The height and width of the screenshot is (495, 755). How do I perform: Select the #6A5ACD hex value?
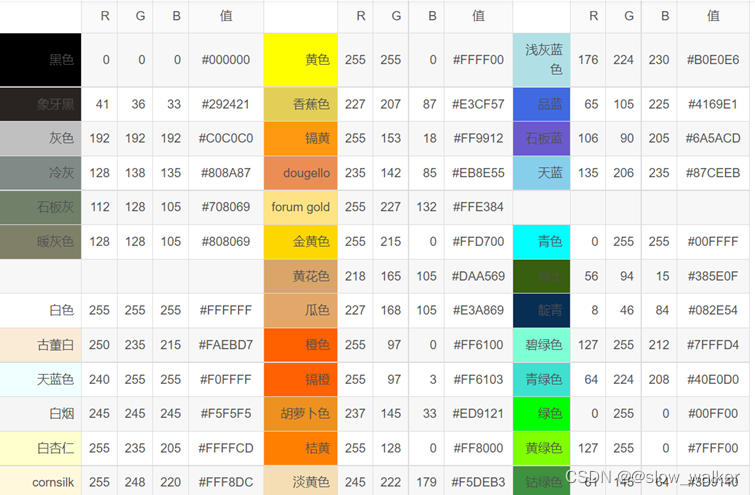pyautogui.click(x=713, y=139)
